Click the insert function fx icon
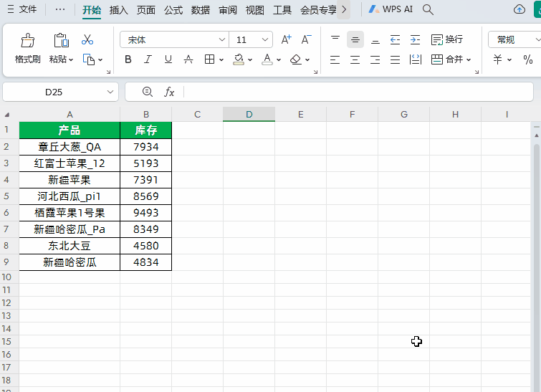The image size is (541, 392). [170, 92]
